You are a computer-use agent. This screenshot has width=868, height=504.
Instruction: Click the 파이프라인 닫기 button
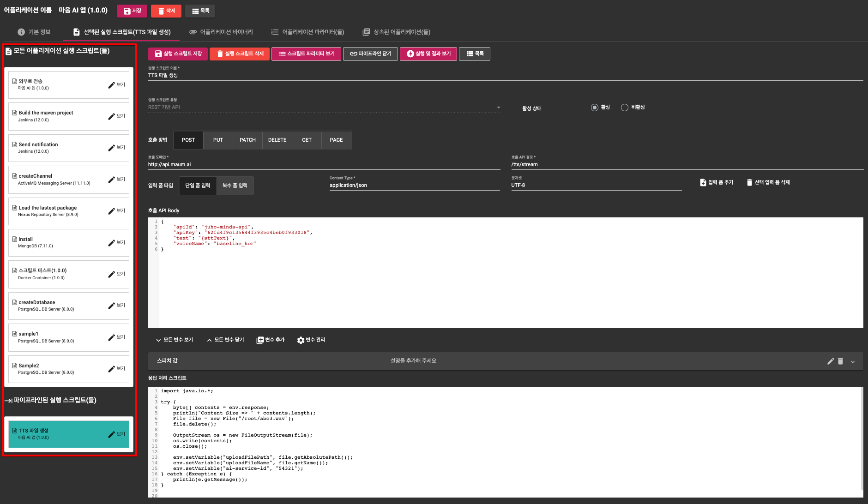point(371,54)
